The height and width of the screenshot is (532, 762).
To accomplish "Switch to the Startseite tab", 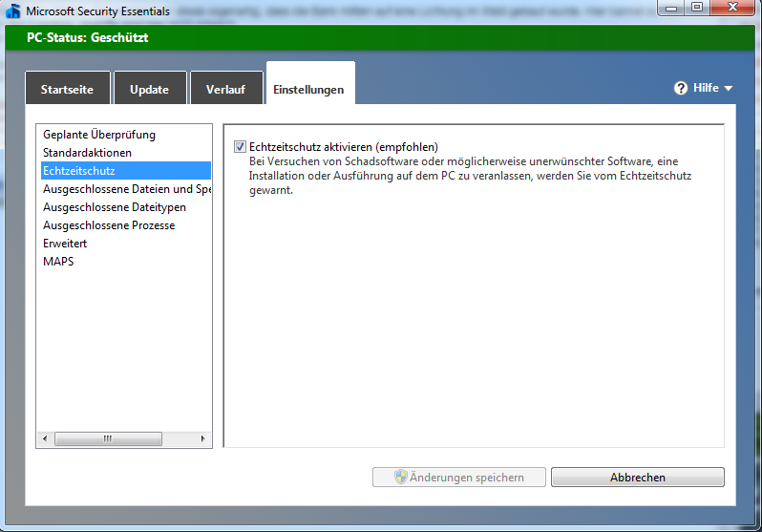I will pos(68,88).
